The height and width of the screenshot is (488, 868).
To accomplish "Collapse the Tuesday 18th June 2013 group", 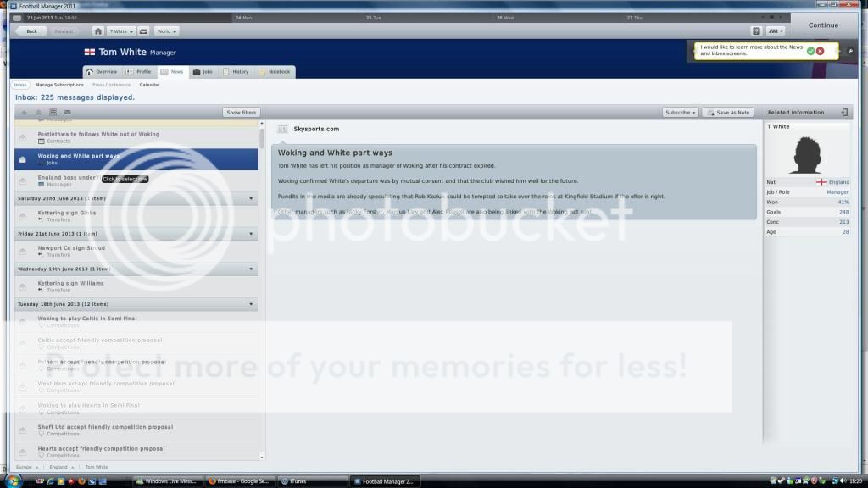I will pos(251,304).
